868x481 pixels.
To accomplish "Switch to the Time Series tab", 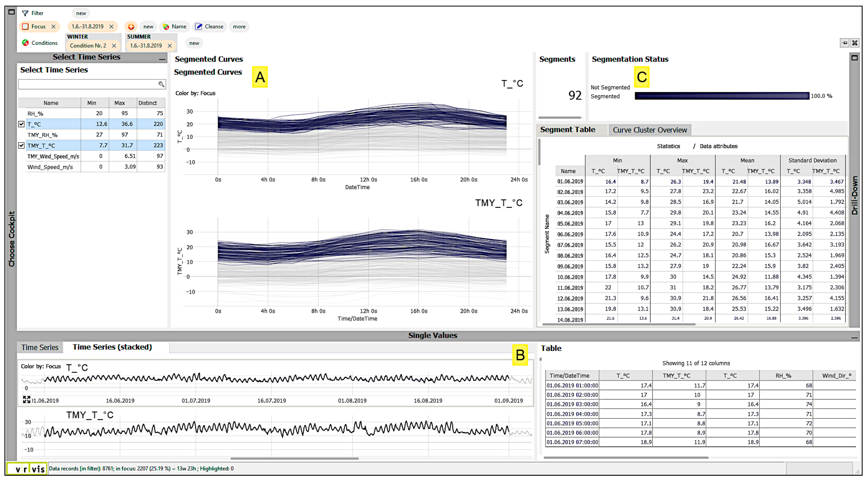I will tap(40, 347).
